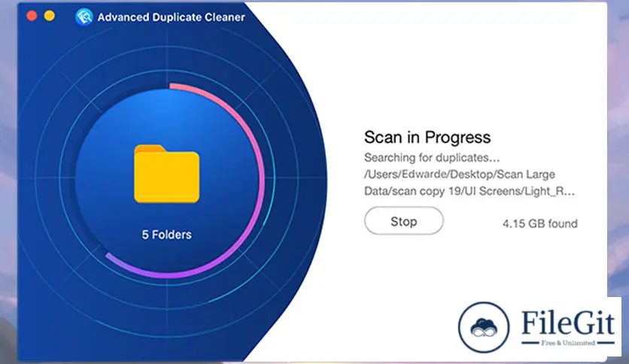This screenshot has width=629, height=364.
Task: Click the "4.15 GB found" text
Action: [540, 223]
